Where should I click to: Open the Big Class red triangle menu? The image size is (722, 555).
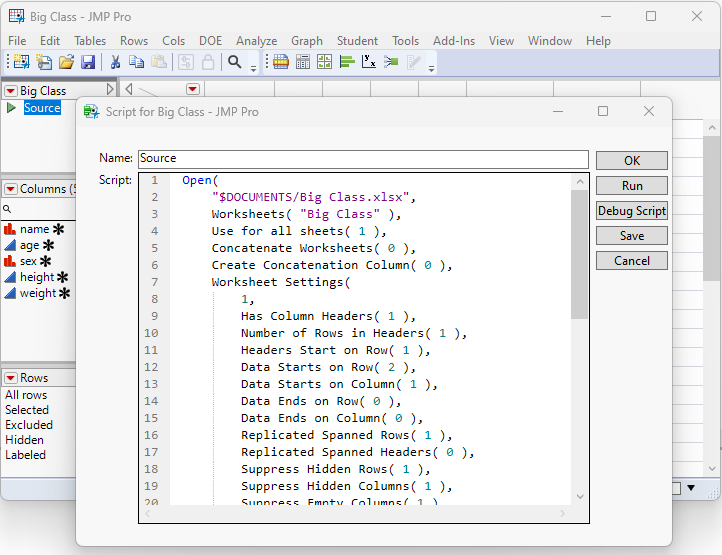pos(10,91)
